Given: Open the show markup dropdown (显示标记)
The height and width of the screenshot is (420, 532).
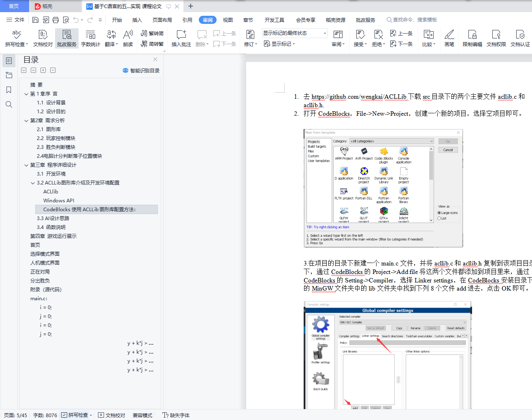Looking at the screenshot, I should pos(279,44).
